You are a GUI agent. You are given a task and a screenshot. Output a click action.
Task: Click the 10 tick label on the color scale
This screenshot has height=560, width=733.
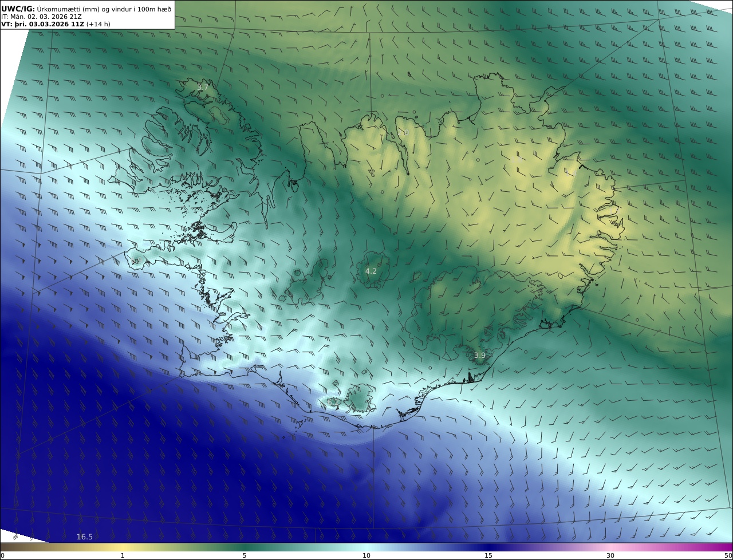[x=366, y=555]
